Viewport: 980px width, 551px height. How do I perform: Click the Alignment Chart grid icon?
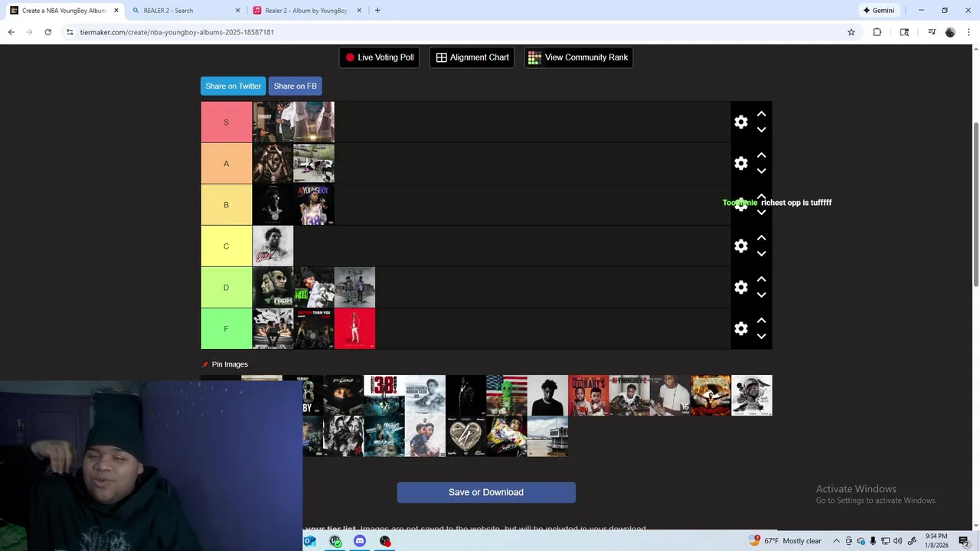pyautogui.click(x=441, y=57)
